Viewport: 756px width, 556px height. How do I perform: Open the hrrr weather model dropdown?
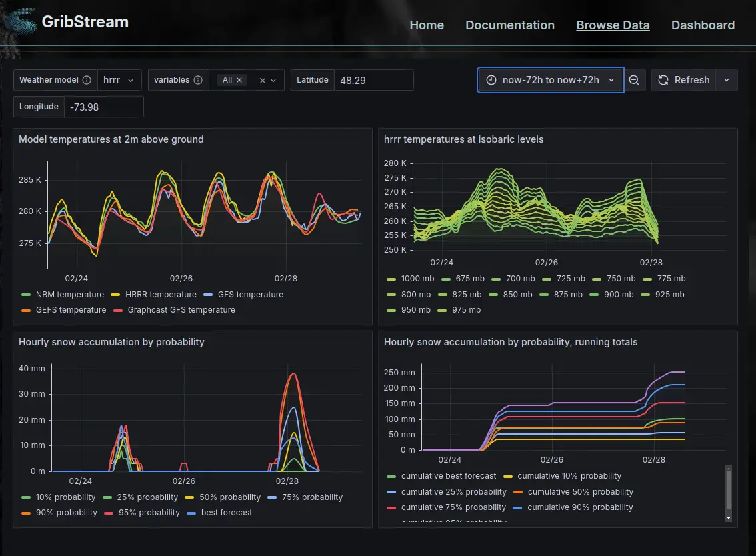pyautogui.click(x=119, y=80)
